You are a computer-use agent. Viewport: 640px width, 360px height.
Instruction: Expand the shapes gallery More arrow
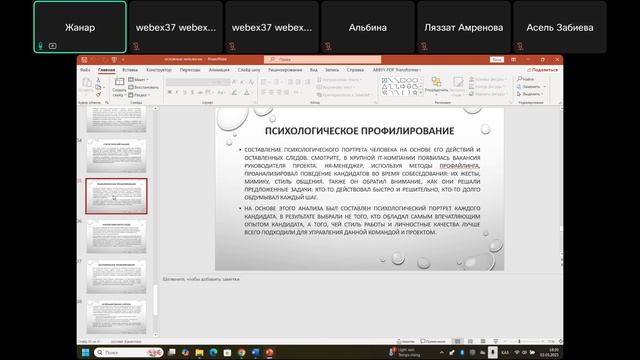421,93
